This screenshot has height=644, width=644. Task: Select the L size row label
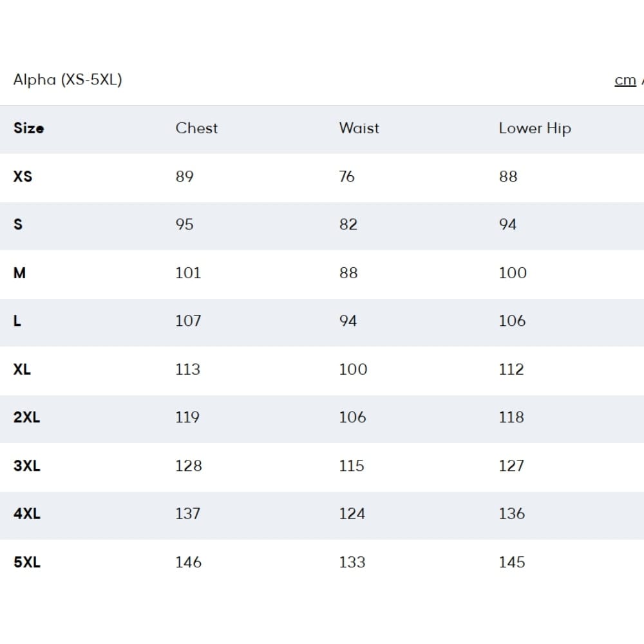pos(17,321)
